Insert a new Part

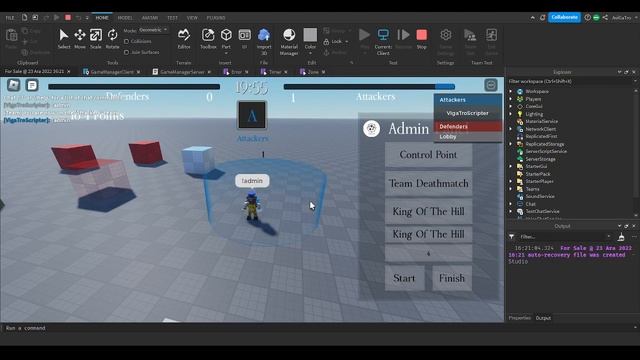pyautogui.click(x=226, y=39)
